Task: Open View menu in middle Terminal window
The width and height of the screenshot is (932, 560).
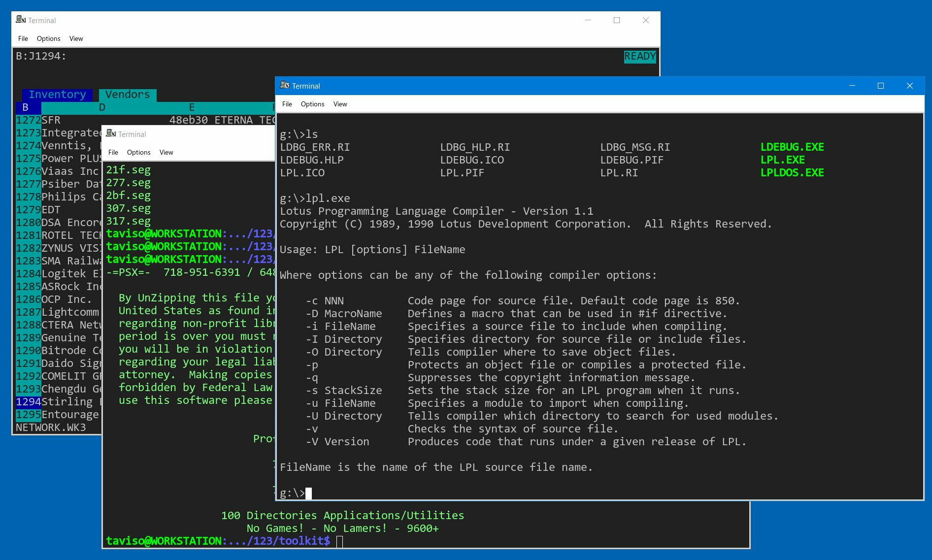Action: tap(166, 152)
